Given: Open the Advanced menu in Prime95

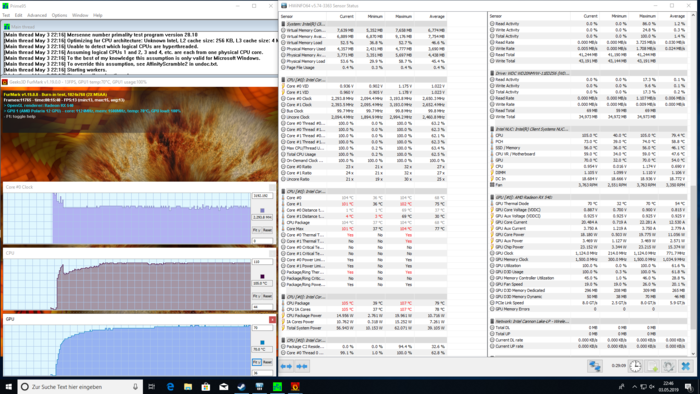Looking at the screenshot, I should [x=37, y=15].
